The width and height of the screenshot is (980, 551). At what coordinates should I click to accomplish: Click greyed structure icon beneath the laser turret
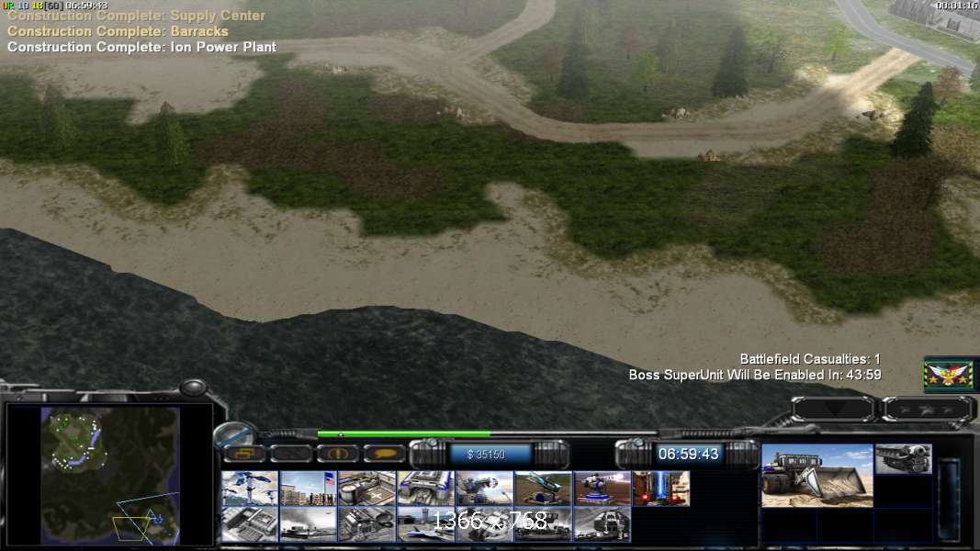(x=543, y=524)
